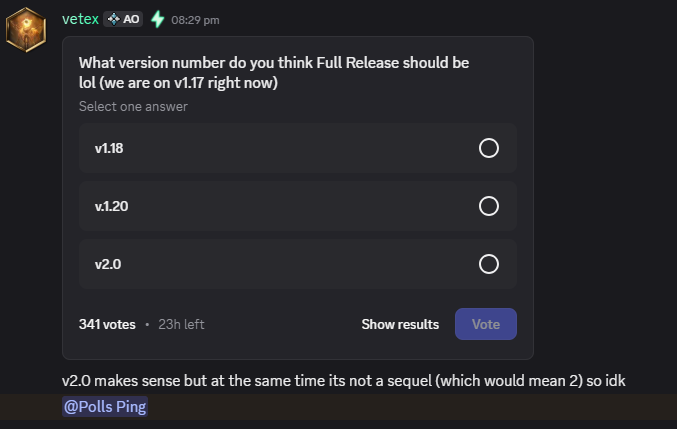677x429 pixels.
Task: Click the poll question about Full Release
Action: [x=273, y=73]
